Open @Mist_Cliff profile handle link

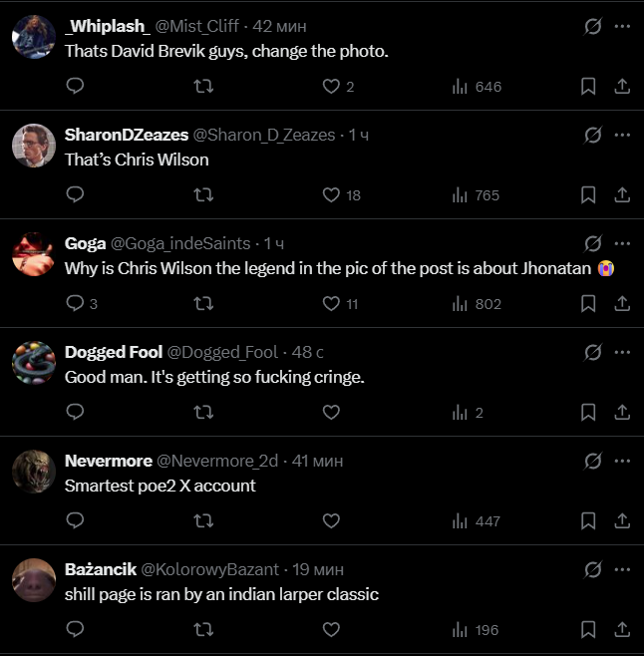click(x=197, y=26)
